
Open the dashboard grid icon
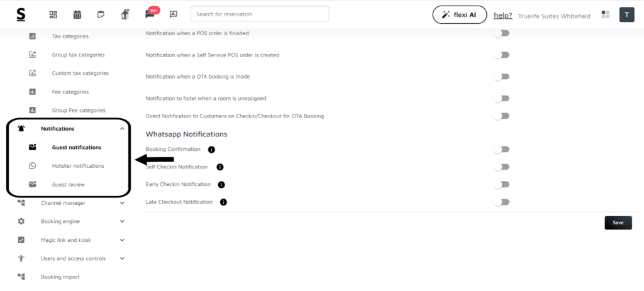pyautogui.click(x=53, y=14)
